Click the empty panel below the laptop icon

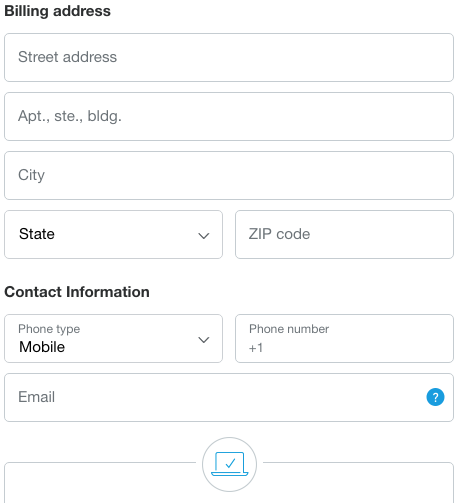[x=229, y=487]
